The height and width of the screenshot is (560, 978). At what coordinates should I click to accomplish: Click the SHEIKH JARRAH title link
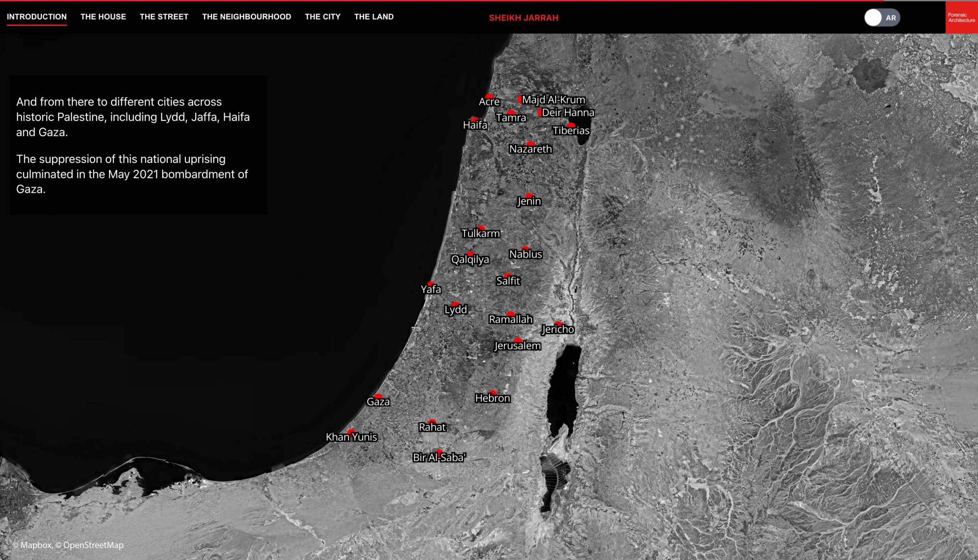click(524, 18)
